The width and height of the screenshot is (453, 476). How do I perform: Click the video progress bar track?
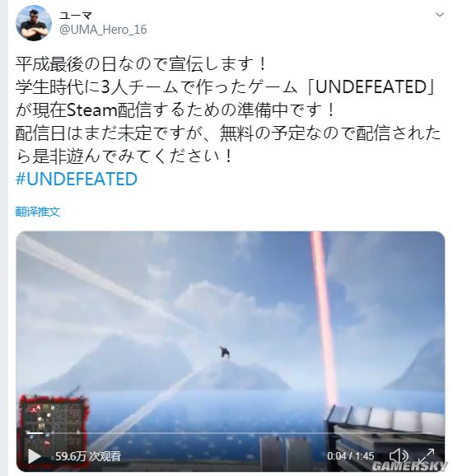point(229,432)
